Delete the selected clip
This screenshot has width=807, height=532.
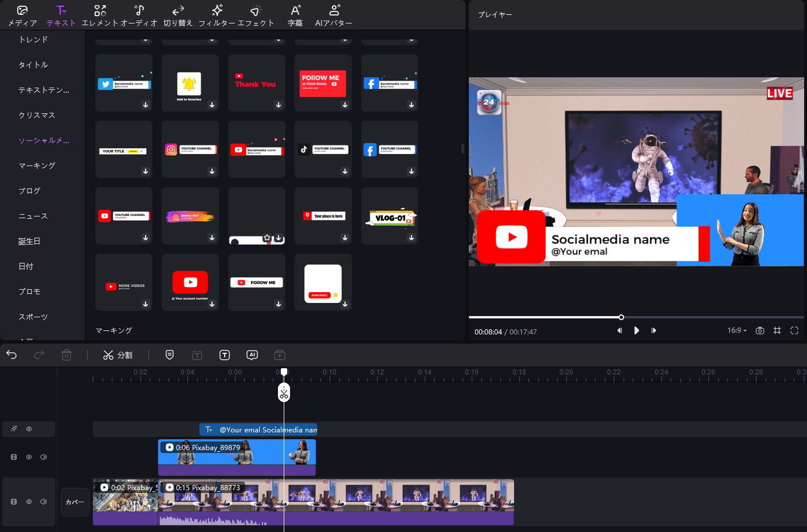(x=66, y=355)
